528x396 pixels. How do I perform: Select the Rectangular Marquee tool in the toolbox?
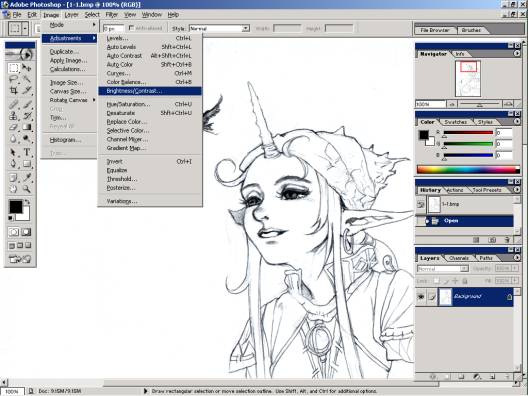click(x=13, y=68)
